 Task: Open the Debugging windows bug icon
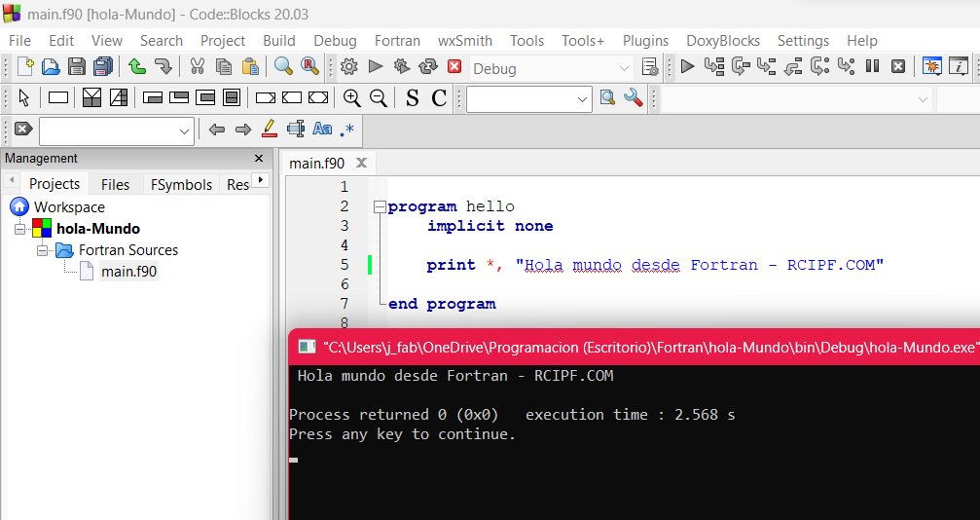point(932,67)
